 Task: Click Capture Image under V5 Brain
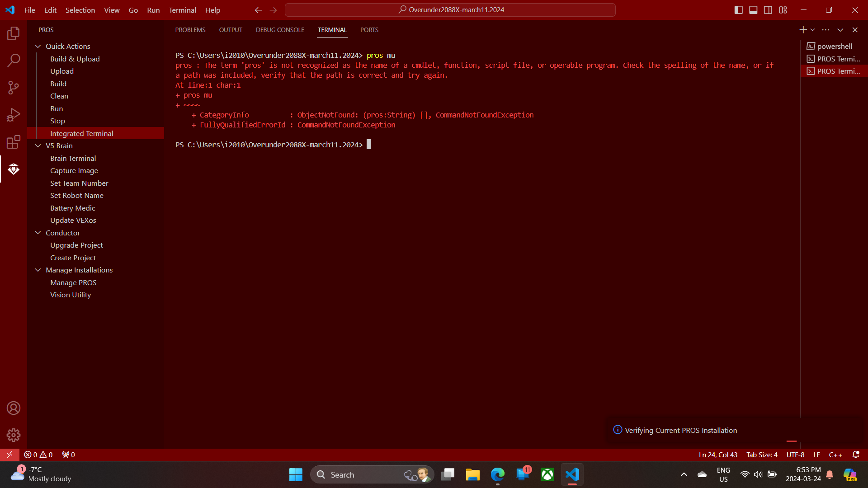tap(74, 170)
